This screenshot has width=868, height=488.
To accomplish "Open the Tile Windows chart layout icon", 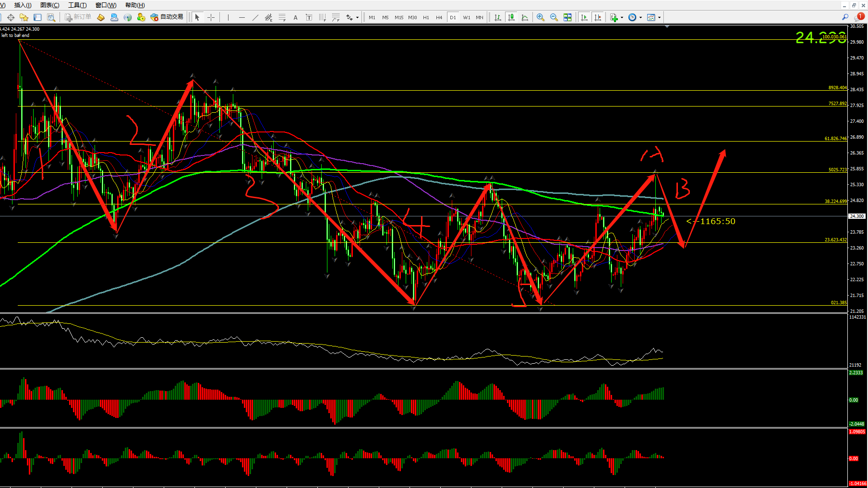I will coord(567,17).
